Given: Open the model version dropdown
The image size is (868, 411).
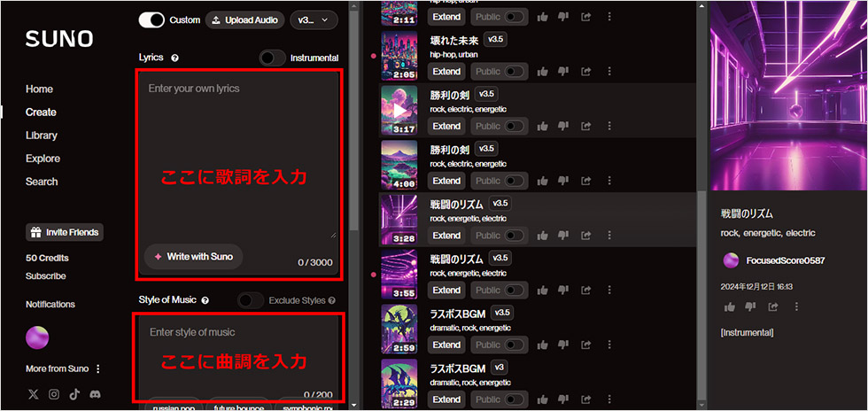Looking at the screenshot, I should pyautogui.click(x=314, y=20).
